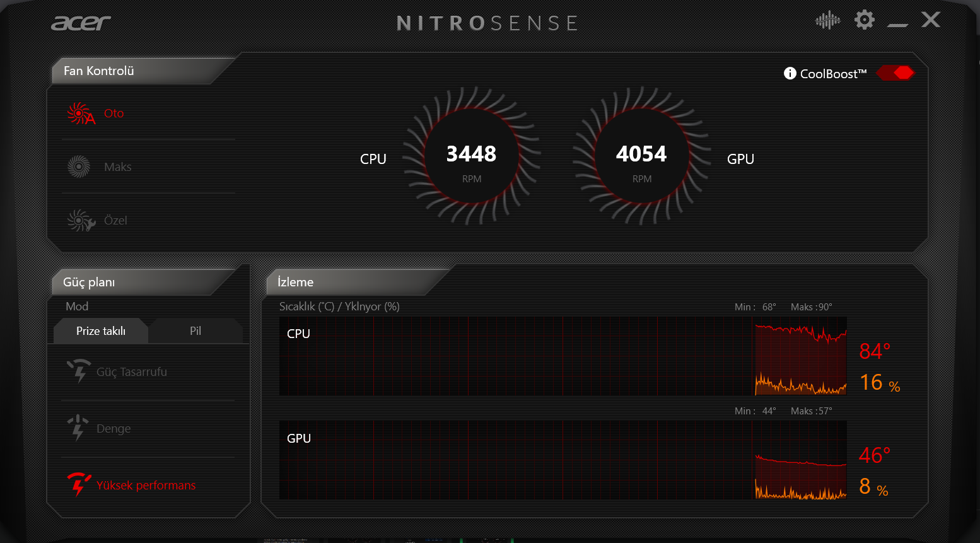Switch to the Prize takılı tab
The image size is (980, 543).
pos(101,331)
